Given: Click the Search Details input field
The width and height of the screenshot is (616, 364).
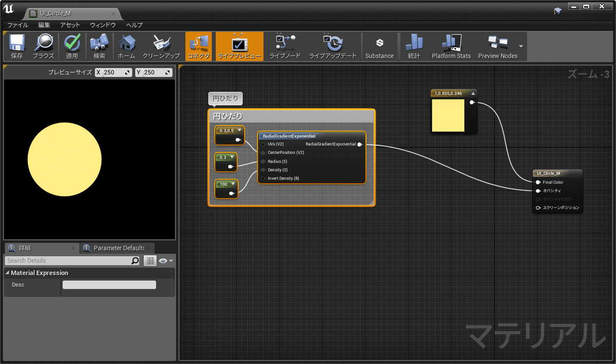Looking at the screenshot, I should point(68,260).
